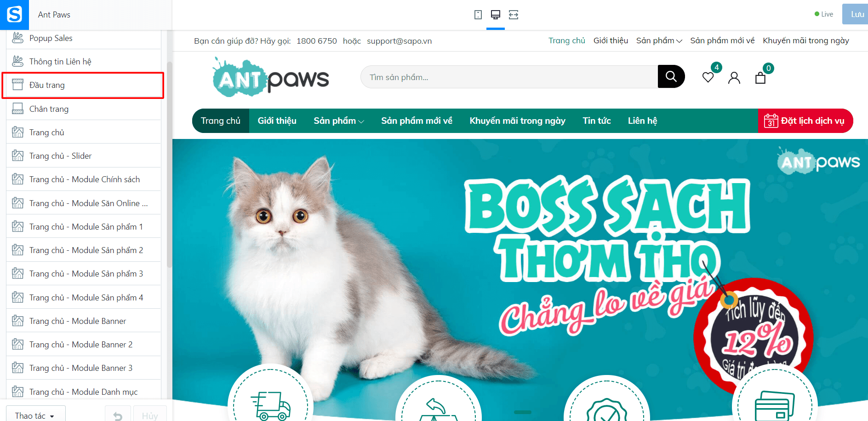Switch to full-width preview icon
Image resolution: width=868 pixels, height=421 pixels.
pos(514,15)
